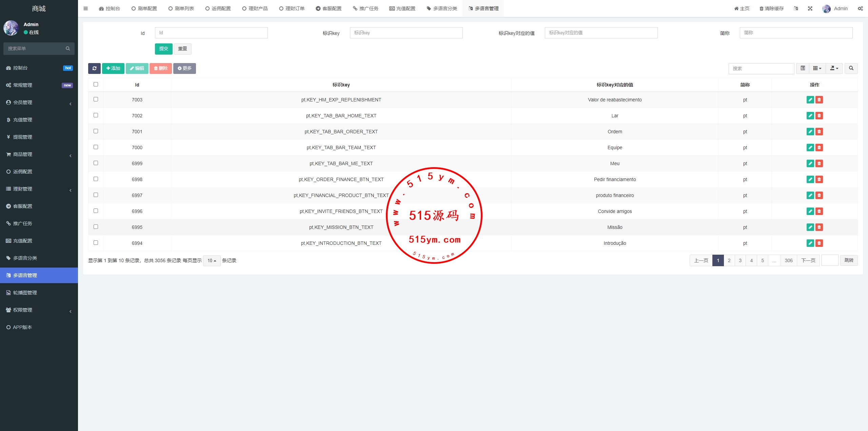
Task: Switch to the 多语言分类 tab
Action: (x=442, y=8)
